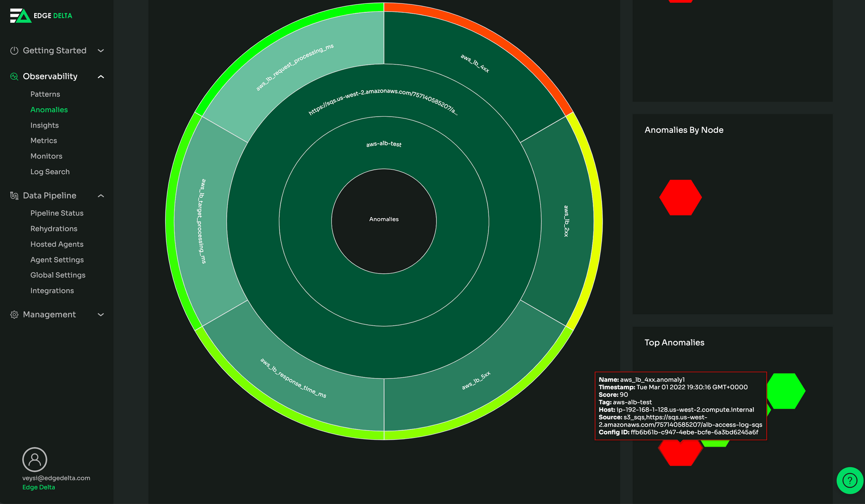
Task: Click the center Anomalies circle of the sunburst
Action: click(x=384, y=221)
